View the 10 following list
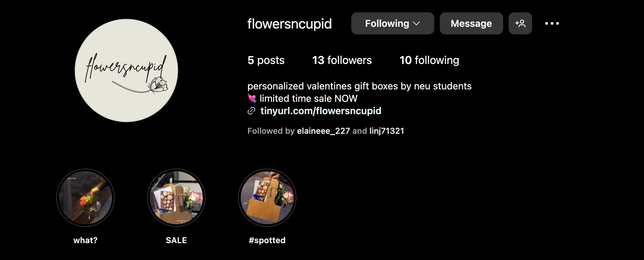Image resolution: width=644 pixels, height=260 pixels. point(429,60)
